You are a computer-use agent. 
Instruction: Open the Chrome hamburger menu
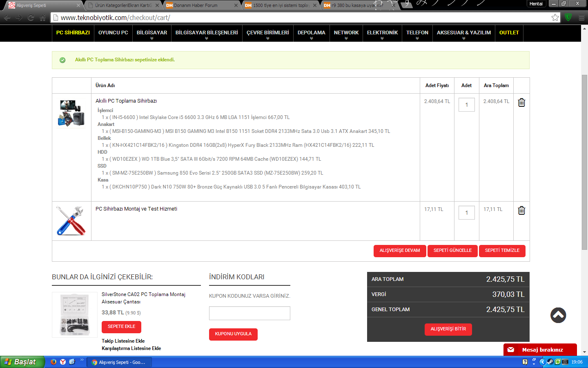(x=581, y=18)
